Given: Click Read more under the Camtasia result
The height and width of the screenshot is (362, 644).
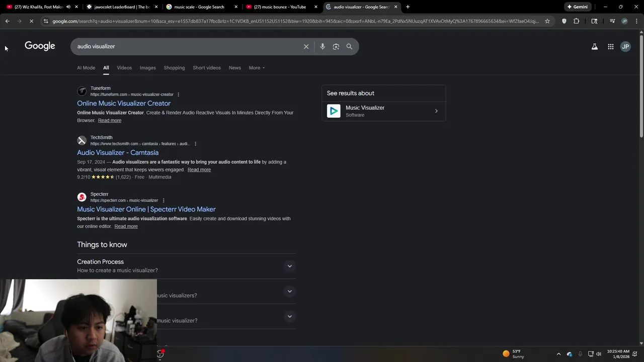Looking at the screenshot, I should click(x=199, y=170).
